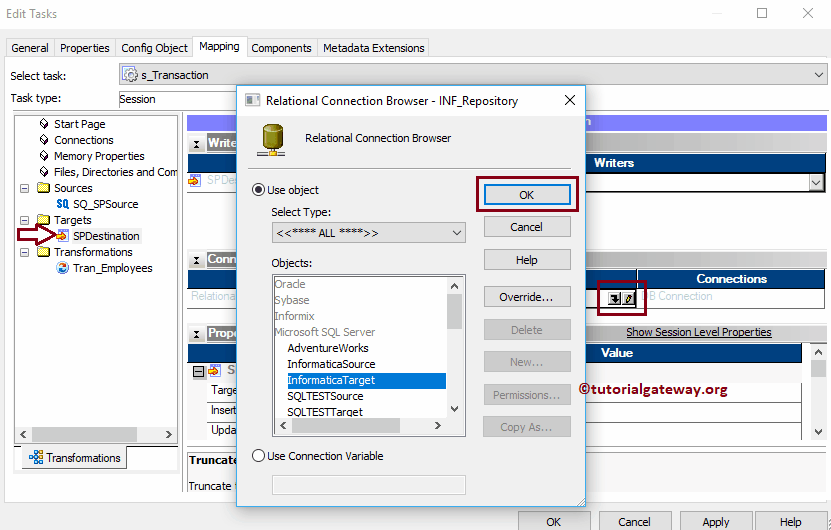Switch to the Components tab
This screenshot has width=831, height=530.
[x=281, y=48]
